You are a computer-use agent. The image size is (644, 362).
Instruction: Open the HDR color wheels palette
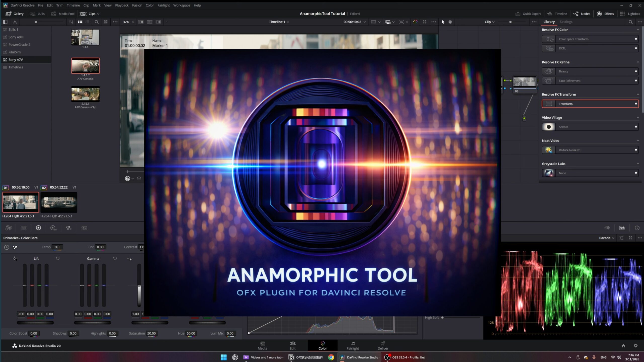[x=53, y=228]
